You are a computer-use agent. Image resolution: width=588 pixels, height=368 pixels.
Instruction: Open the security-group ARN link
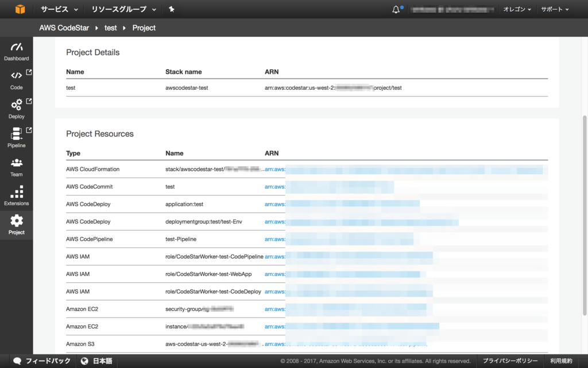coord(345,309)
